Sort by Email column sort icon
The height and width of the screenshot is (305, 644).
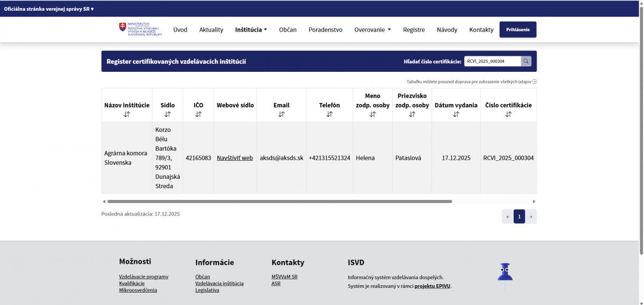click(281, 114)
